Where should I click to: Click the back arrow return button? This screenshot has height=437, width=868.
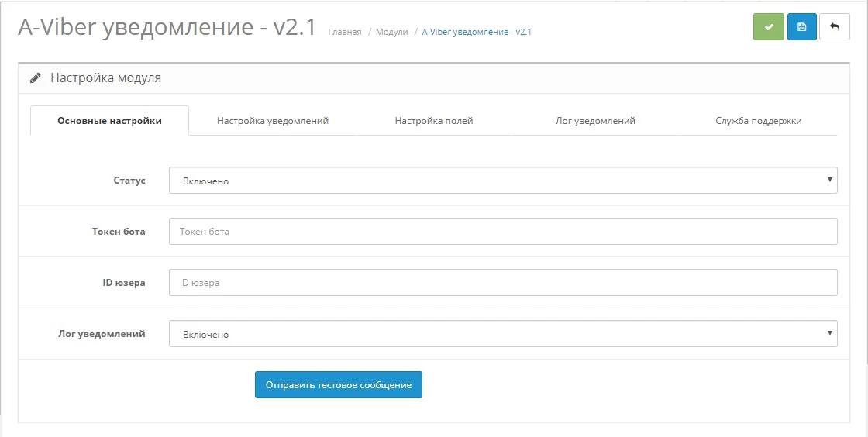pyautogui.click(x=834, y=26)
